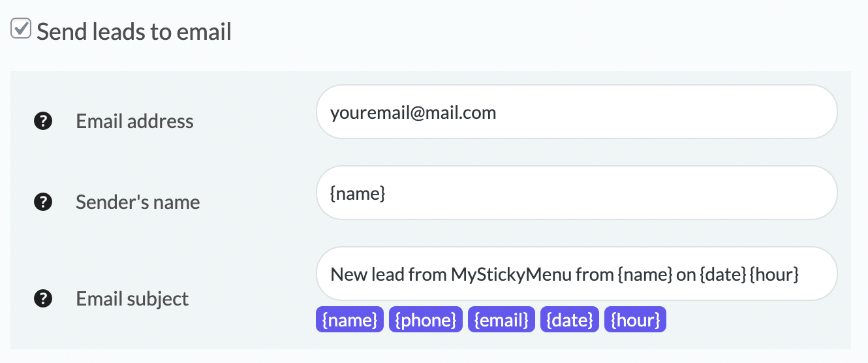
Task: Add the {phone} merge tag
Action: coord(426,320)
